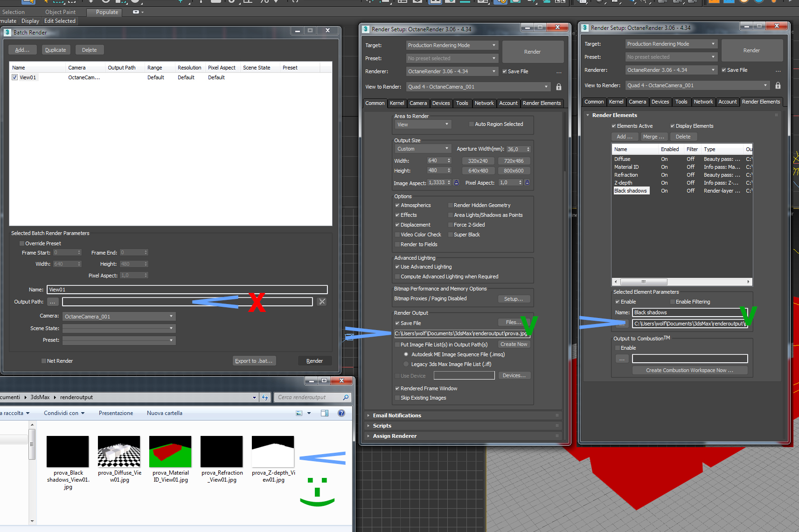Click the horizontal scrollbar under the render elements list
The width and height of the screenshot is (799, 532).
pyautogui.click(x=682, y=282)
